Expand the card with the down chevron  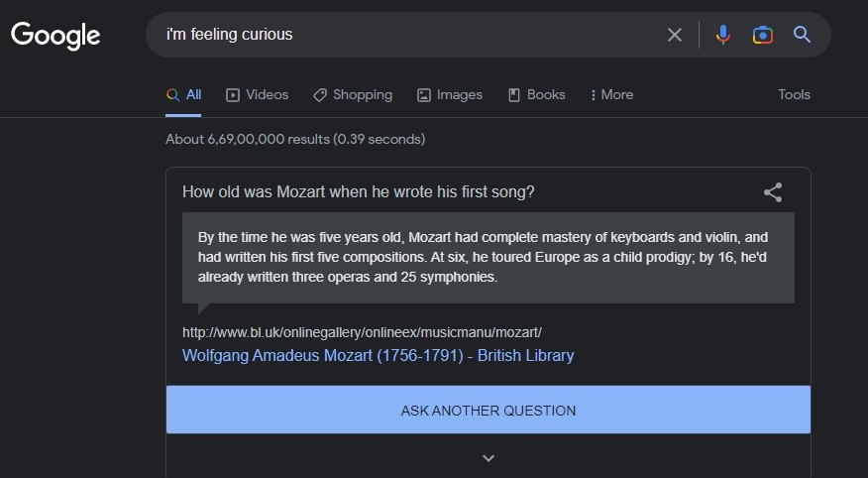click(x=488, y=458)
